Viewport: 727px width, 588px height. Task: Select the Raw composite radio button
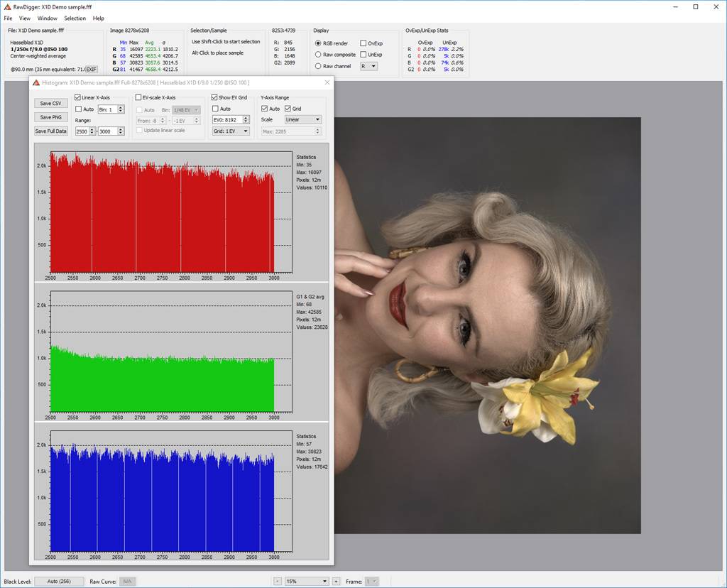318,55
